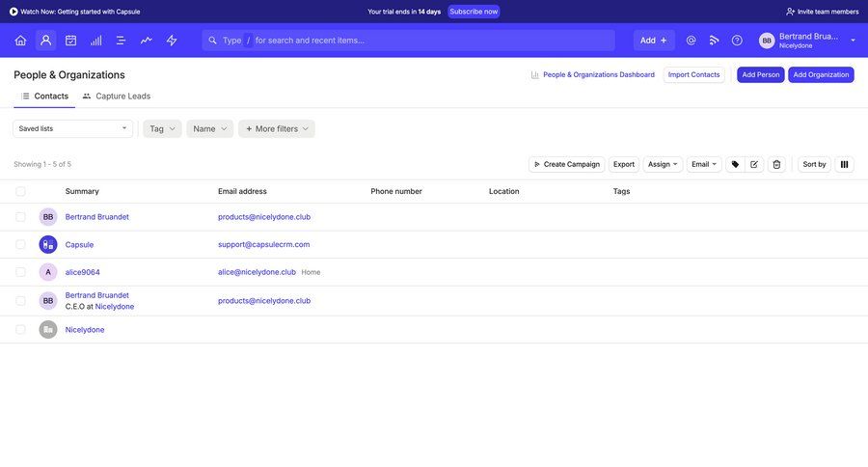Select the alice9064 contact checkbox
868x467 pixels.
20,272
